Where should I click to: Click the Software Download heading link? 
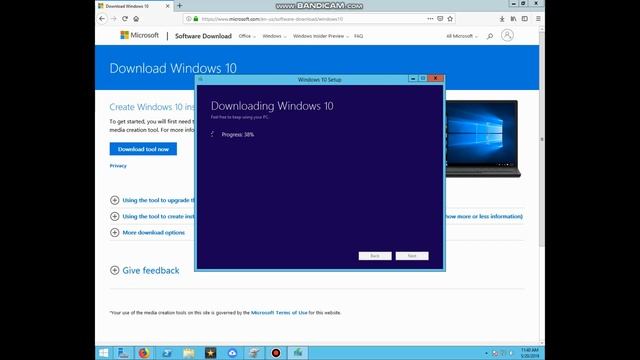pyautogui.click(x=203, y=36)
